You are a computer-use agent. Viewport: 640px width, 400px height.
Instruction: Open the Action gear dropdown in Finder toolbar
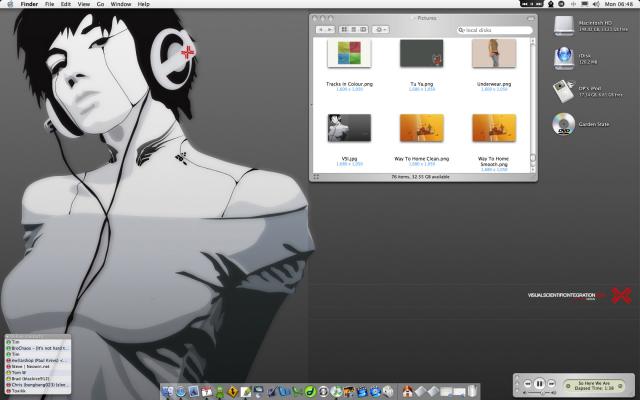click(380, 29)
